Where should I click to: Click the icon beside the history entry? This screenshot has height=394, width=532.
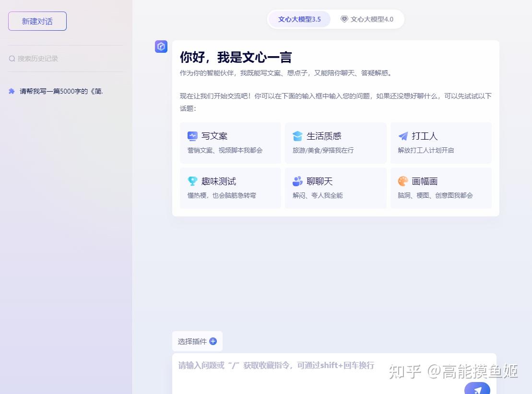(12, 91)
